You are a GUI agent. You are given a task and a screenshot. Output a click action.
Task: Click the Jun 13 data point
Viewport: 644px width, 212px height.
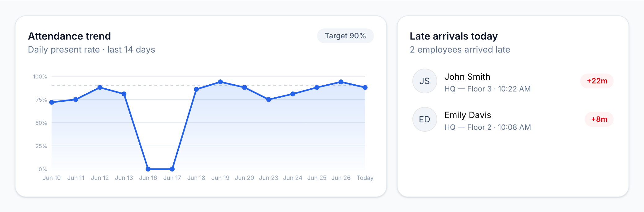(x=124, y=94)
